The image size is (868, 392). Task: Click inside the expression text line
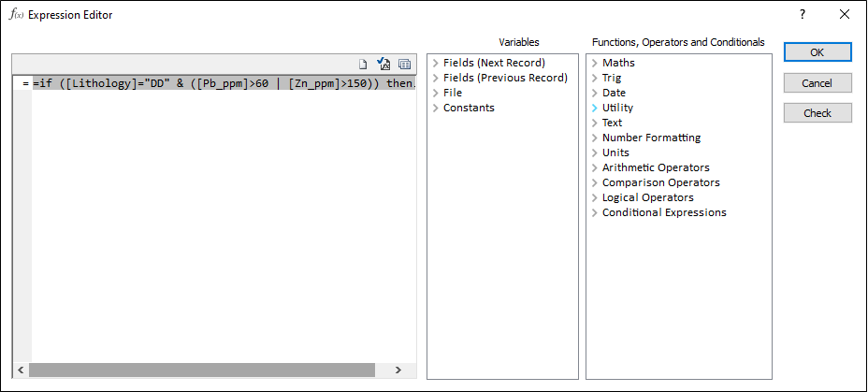223,84
